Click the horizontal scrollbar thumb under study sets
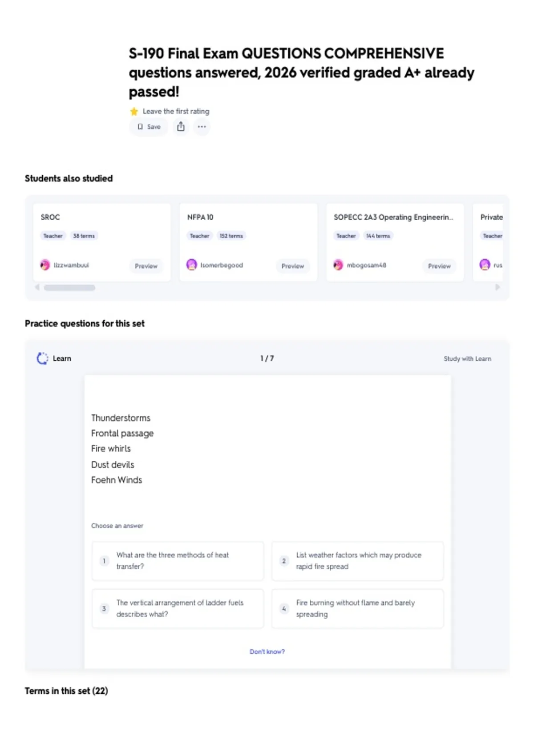The height and width of the screenshot is (756, 534). coord(69,288)
